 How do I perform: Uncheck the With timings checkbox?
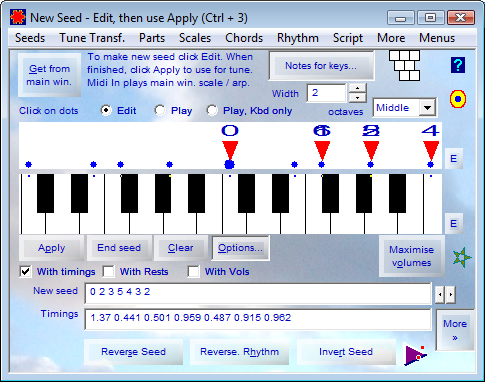coord(26,271)
